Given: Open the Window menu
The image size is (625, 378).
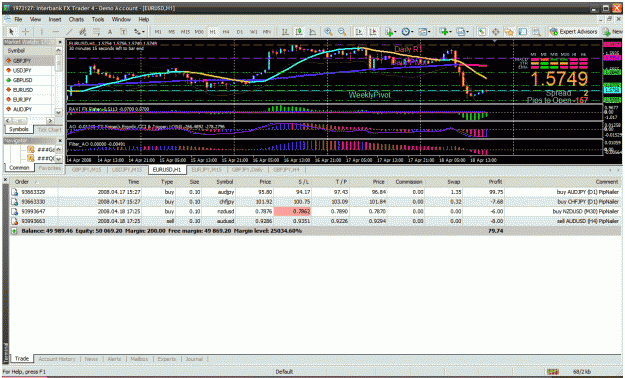Looking at the screenshot, I should click(121, 19).
